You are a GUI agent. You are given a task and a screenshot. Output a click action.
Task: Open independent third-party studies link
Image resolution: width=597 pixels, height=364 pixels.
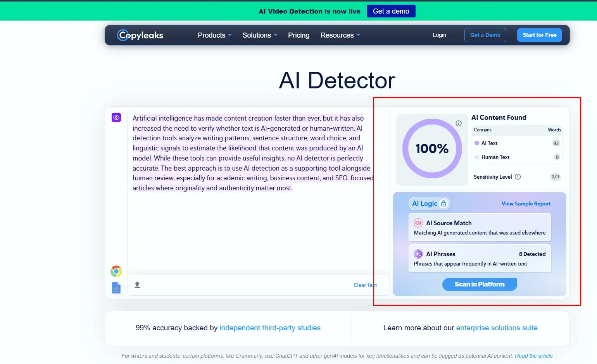click(270, 328)
